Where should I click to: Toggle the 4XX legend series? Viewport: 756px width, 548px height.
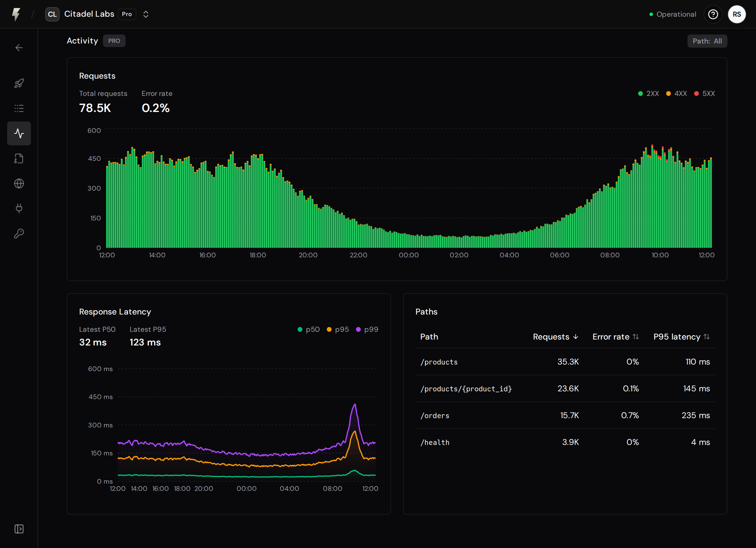pyautogui.click(x=676, y=94)
